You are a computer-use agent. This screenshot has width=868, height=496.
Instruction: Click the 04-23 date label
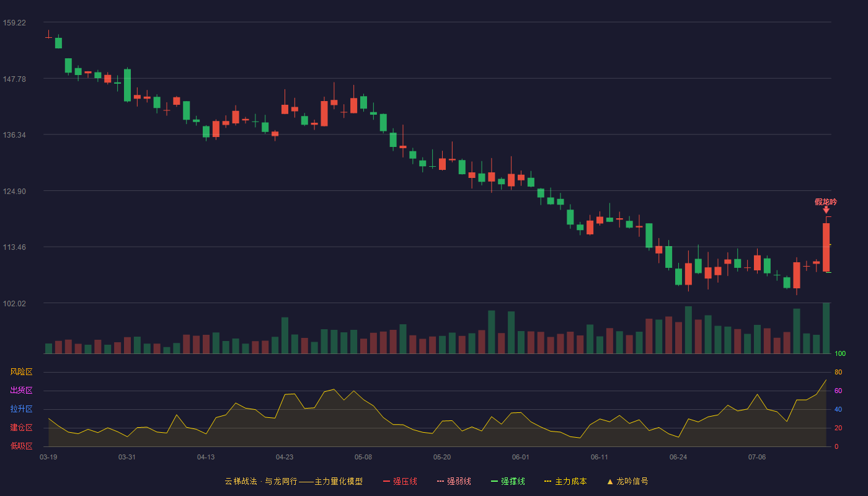pyautogui.click(x=285, y=457)
